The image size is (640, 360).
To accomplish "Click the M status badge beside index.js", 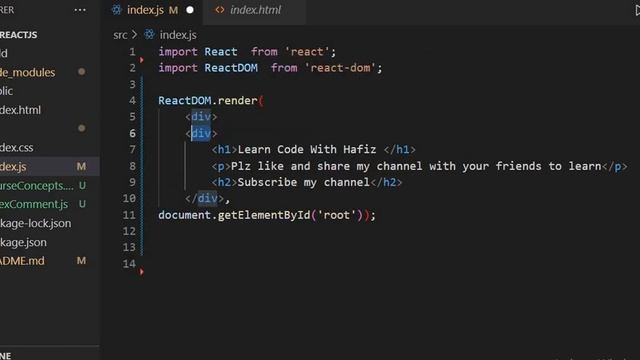I will pos(81,167).
